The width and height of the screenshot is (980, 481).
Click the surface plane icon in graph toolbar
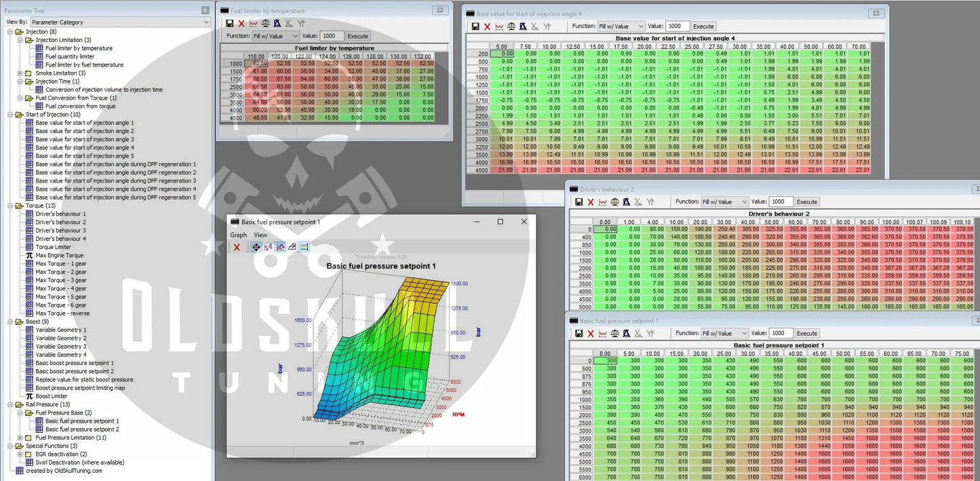pos(292,247)
